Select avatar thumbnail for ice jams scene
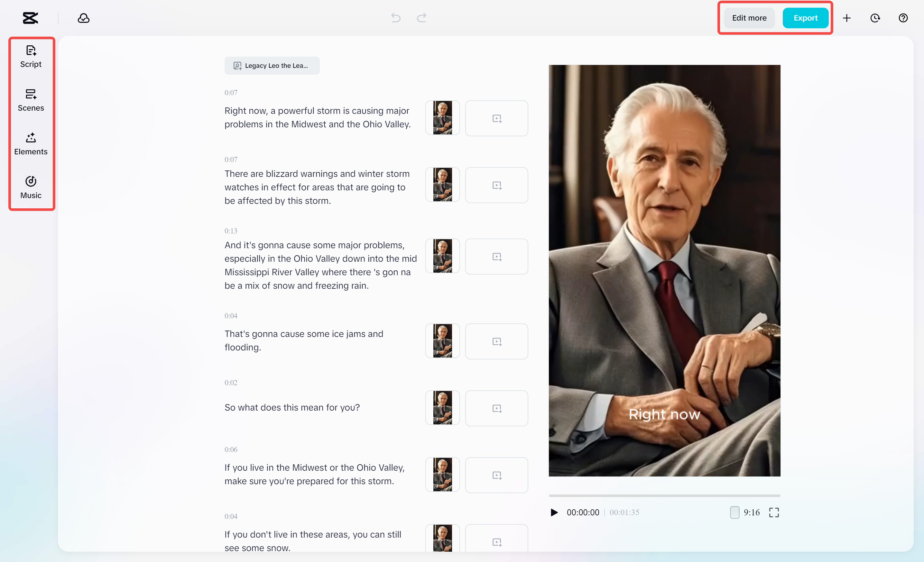Viewport: 924px width, 562px height. coord(442,341)
